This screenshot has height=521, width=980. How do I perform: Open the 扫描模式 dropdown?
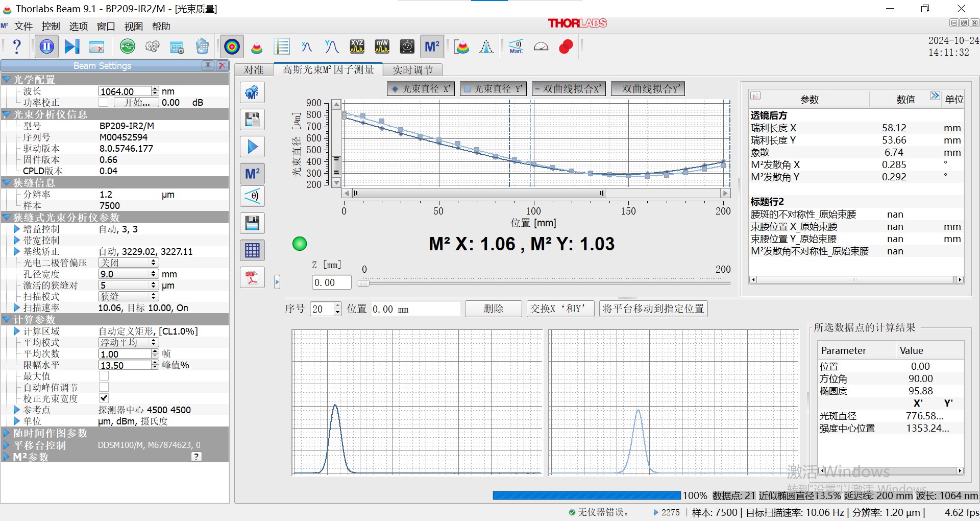[128, 296]
